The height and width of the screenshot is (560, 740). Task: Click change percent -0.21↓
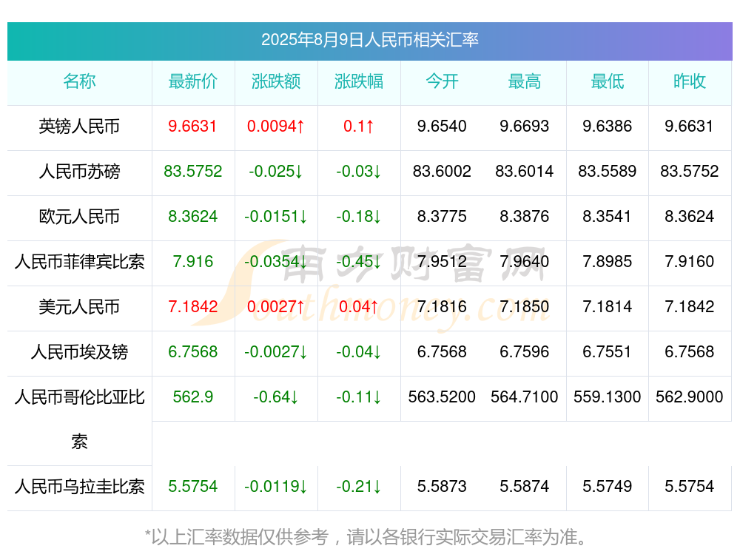tap(359, 487)
